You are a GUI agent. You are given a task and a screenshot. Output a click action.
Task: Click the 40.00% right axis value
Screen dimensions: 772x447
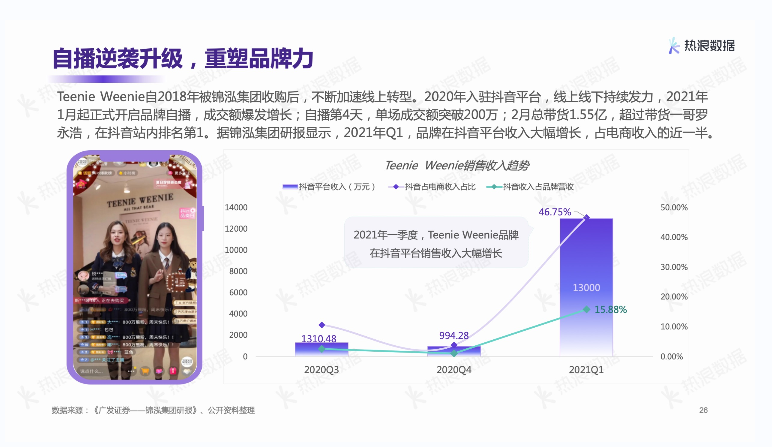coord(674,237)
